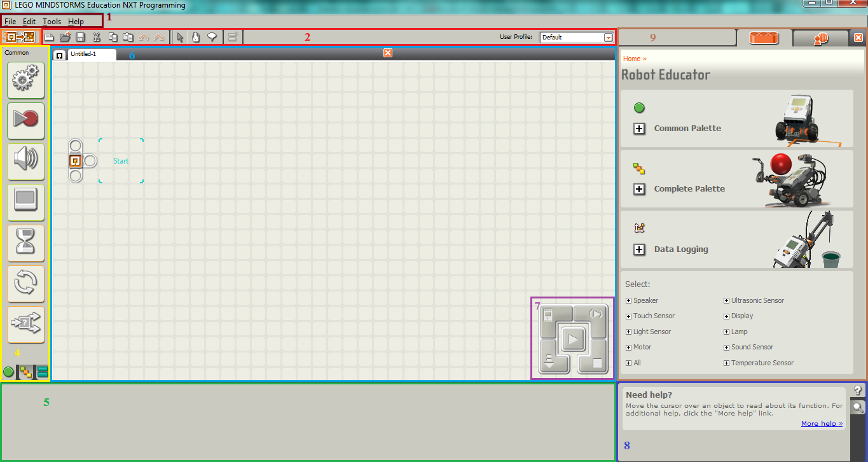Switch to the orange Robot Educator tab
The width and height of the screenshot is (868, 462).
pos(764,38)
